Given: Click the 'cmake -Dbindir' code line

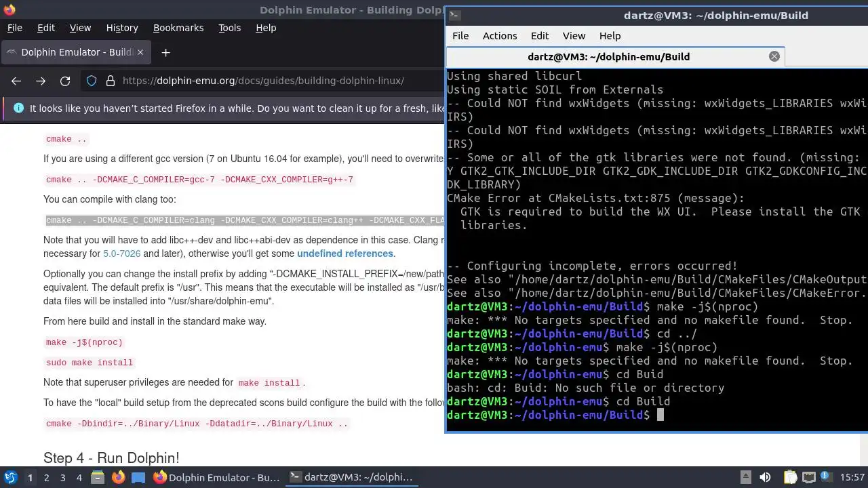Looking at the screenshot, I should click(197, 424).
